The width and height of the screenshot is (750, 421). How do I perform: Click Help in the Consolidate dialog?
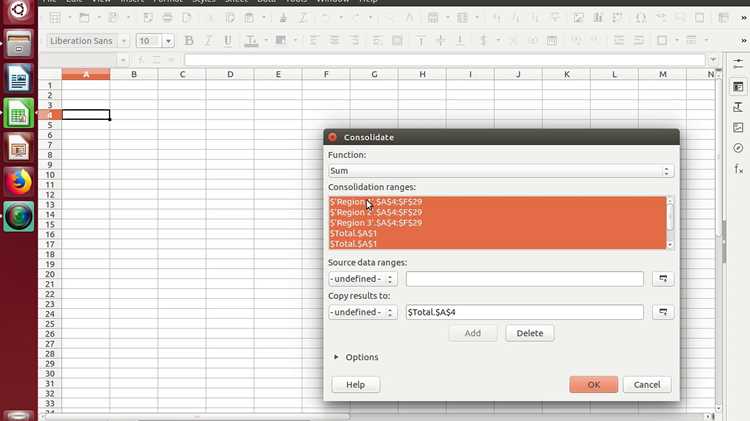[355, 385]
